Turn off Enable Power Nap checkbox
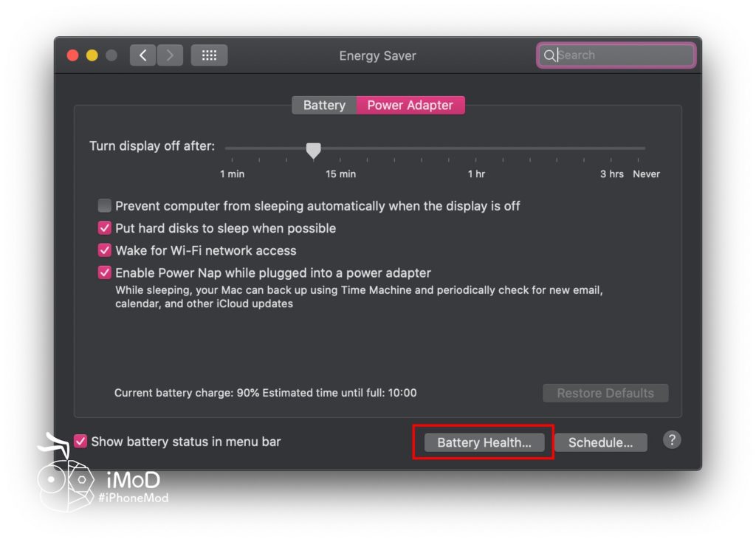Viewport: 756px width, 542px height. pos(105,272)
